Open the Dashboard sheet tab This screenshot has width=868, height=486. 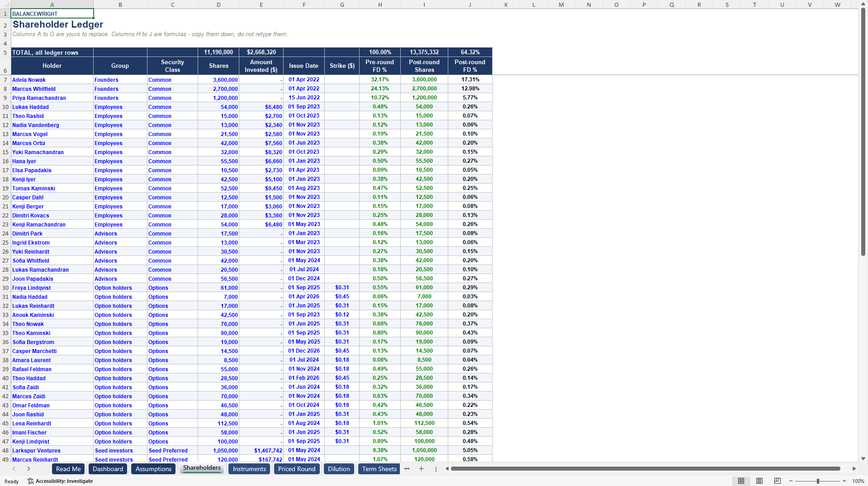click(108, 469)
